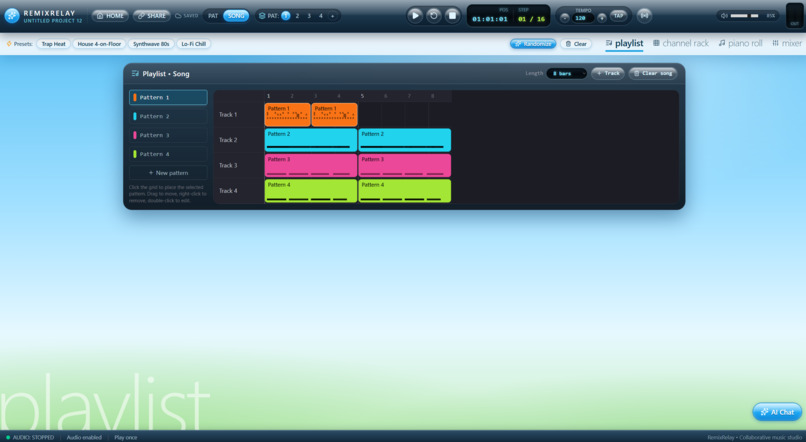Stop playback with the Stop button

[452, 15]
